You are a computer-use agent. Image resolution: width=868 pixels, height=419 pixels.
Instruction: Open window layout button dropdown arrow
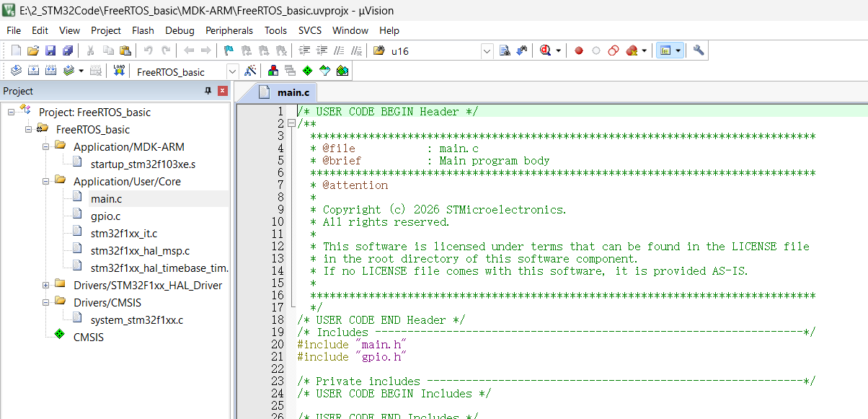(678, 50)
